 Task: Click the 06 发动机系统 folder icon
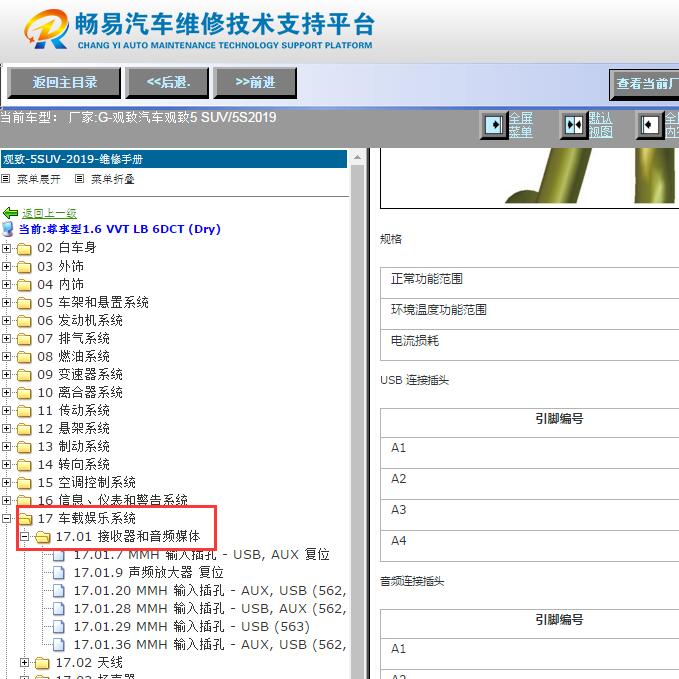coord(24,321)
